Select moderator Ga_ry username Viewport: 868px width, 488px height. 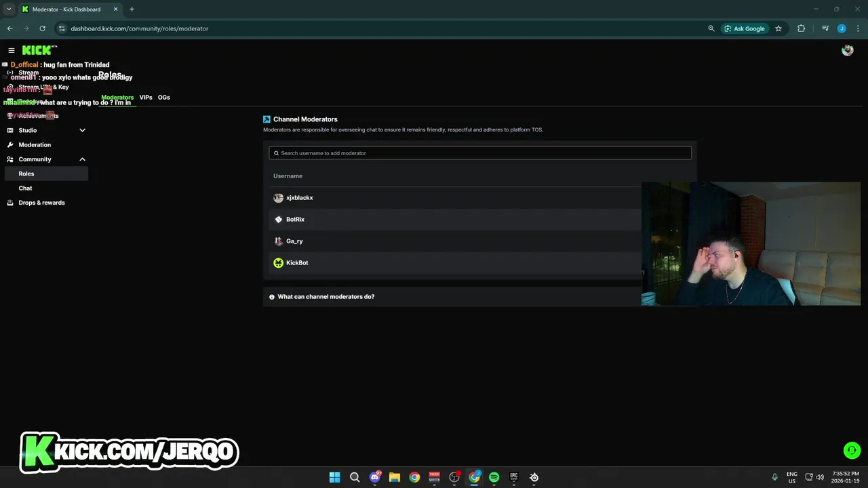(x=294, y=241)
